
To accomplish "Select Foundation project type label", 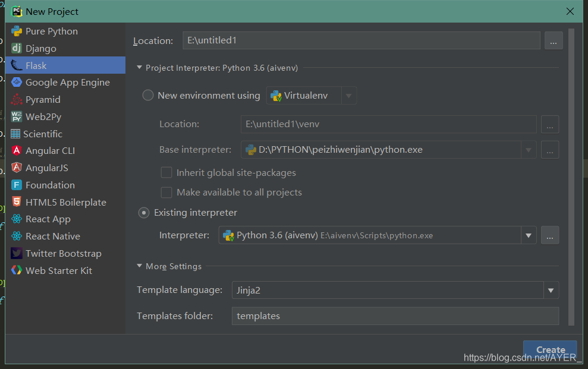I will click(x=51, y=185).
